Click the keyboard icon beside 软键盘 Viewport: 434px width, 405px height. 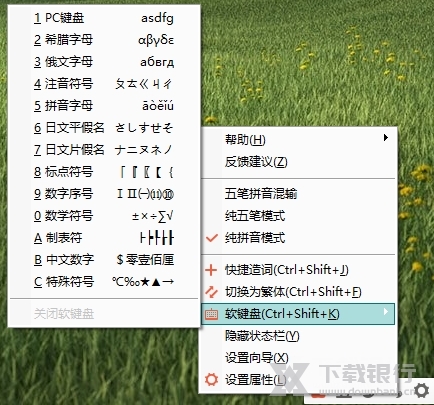tap(211, 314)
